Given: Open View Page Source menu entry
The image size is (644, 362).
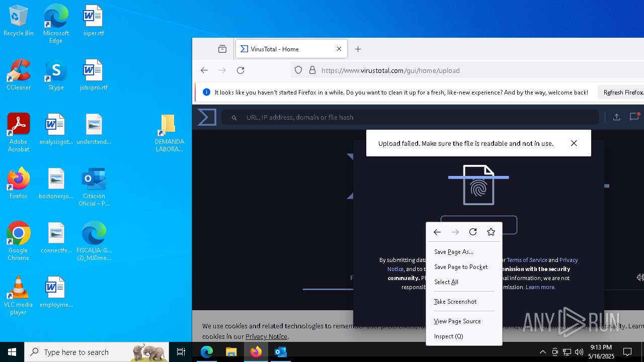Looking at the screenshot, I should coord(464,321).
